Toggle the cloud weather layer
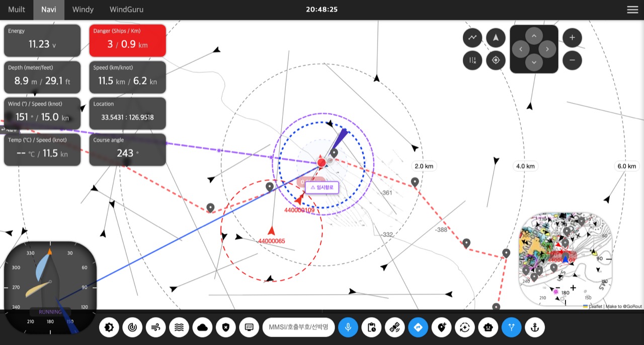Viewport: 644px width, 345px height. pyautogui.click(x=202, y=327)
